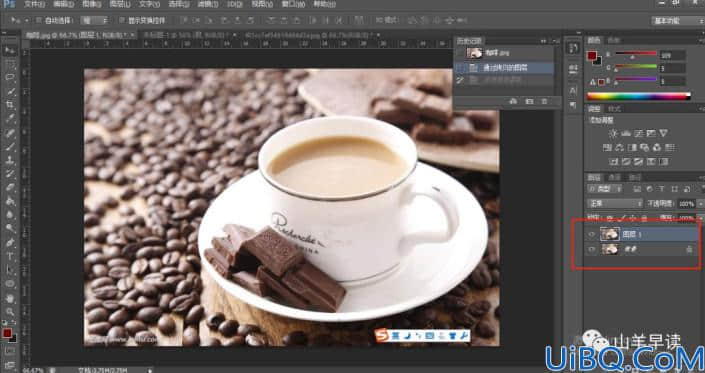This screenshot has width=705, height=373.
Task: Select the Dodge tool
Action: tap(9, 228)
